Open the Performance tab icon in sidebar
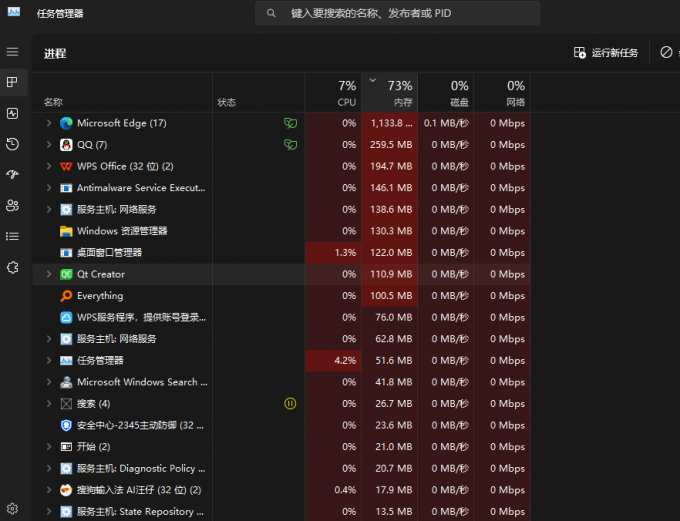 13,113
